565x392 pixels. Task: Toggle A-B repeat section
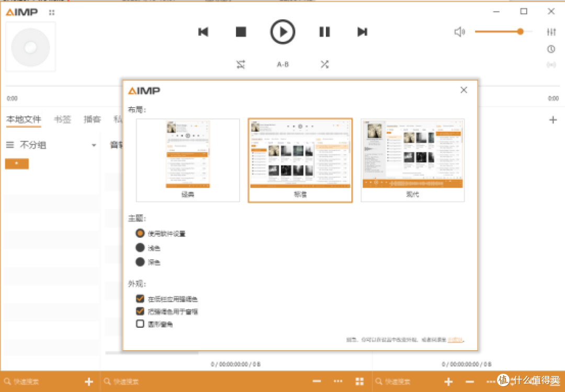282,64
